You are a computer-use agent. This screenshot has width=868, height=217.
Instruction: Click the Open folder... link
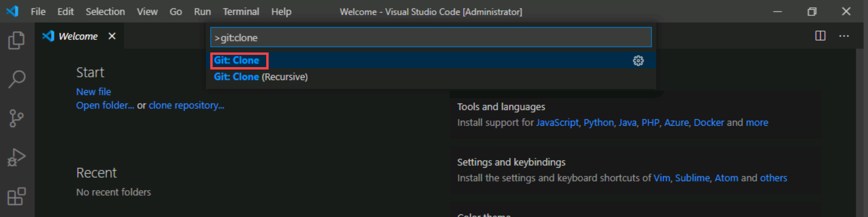pyautogui.click(x=105, y=105)
